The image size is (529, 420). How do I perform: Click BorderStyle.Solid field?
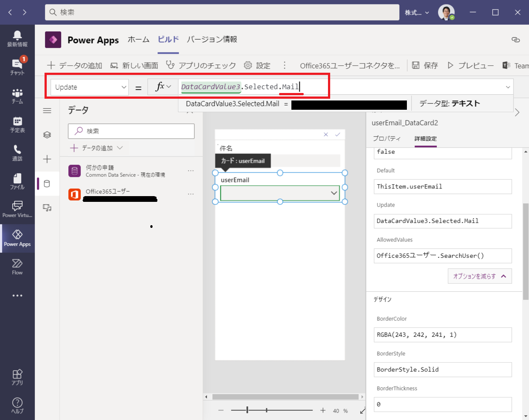pos(443,369)
